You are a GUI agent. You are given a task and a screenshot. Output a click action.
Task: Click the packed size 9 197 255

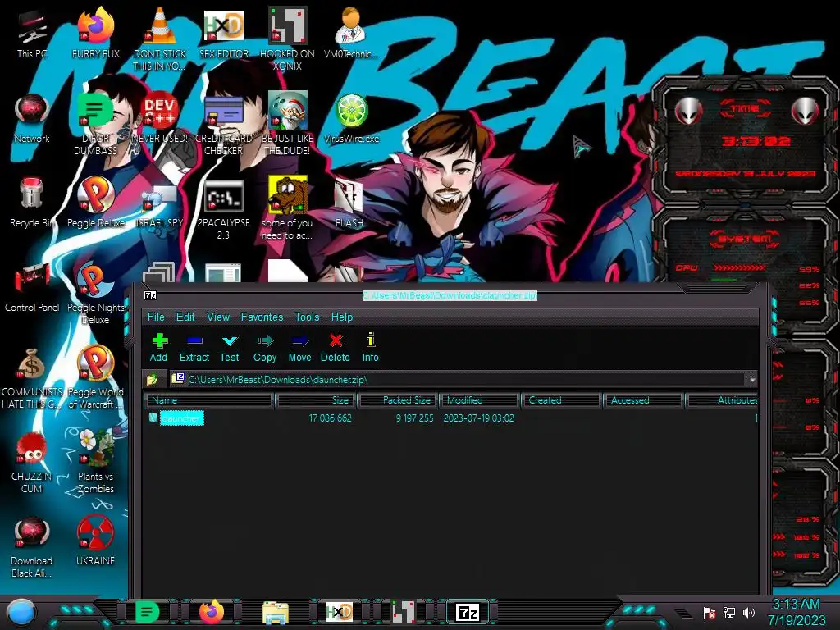point(414,418)
